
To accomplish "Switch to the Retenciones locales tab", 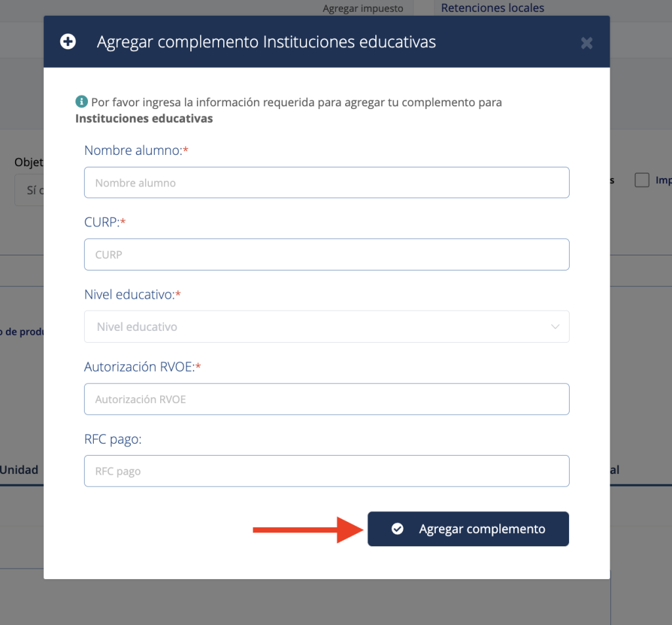I will point(492,7).
